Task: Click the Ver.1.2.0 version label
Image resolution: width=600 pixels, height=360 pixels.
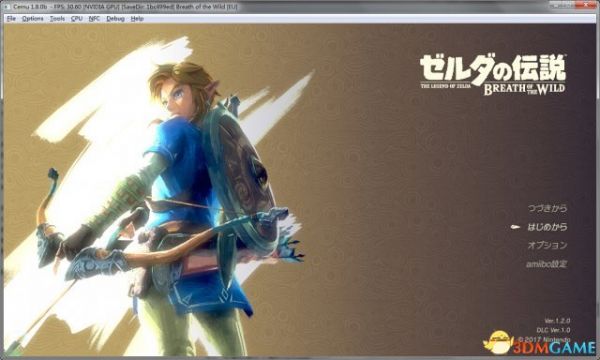Action: tap(557, 321)
